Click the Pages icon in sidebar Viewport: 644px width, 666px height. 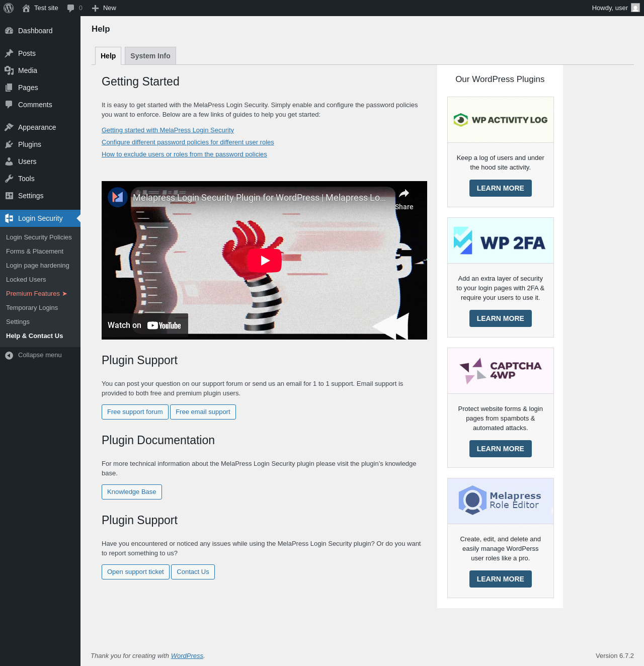tap(9, 88)
